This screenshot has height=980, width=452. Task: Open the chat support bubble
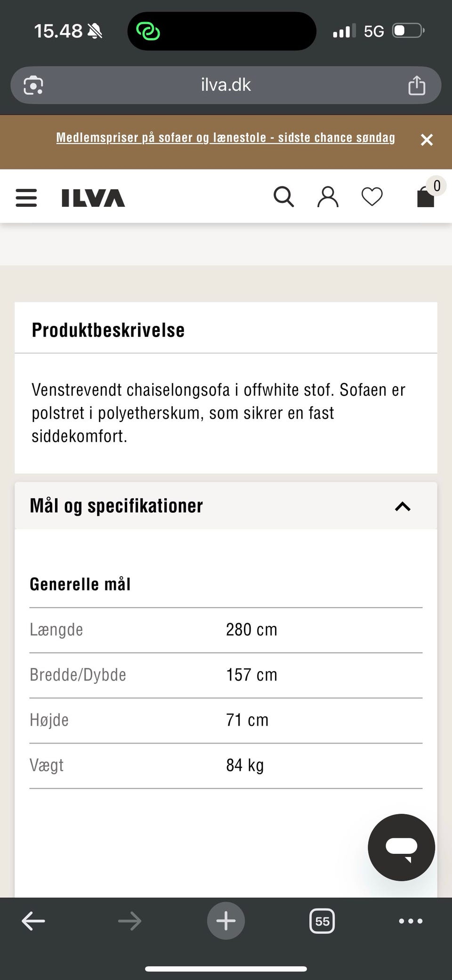(x=401, y=847)
